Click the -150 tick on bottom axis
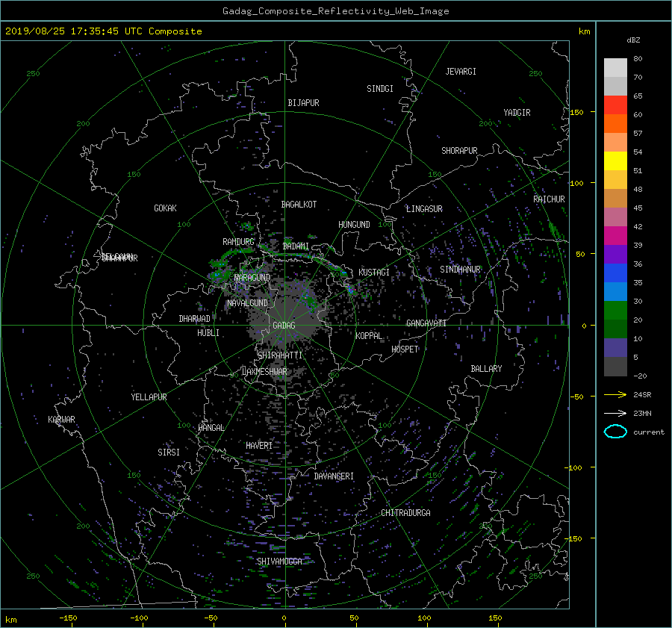Viewport: 672px width, 628px height. [x=68, y=618]
